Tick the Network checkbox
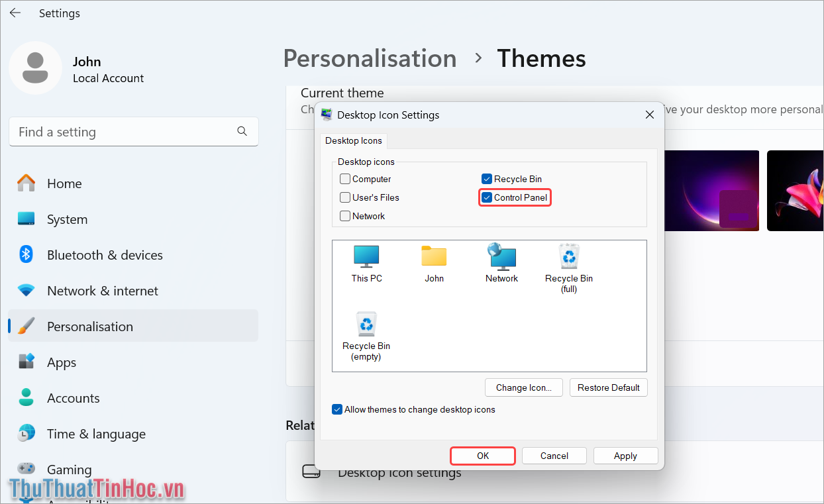Viewport: 824px width, 504px height. (x=345, y=216)
